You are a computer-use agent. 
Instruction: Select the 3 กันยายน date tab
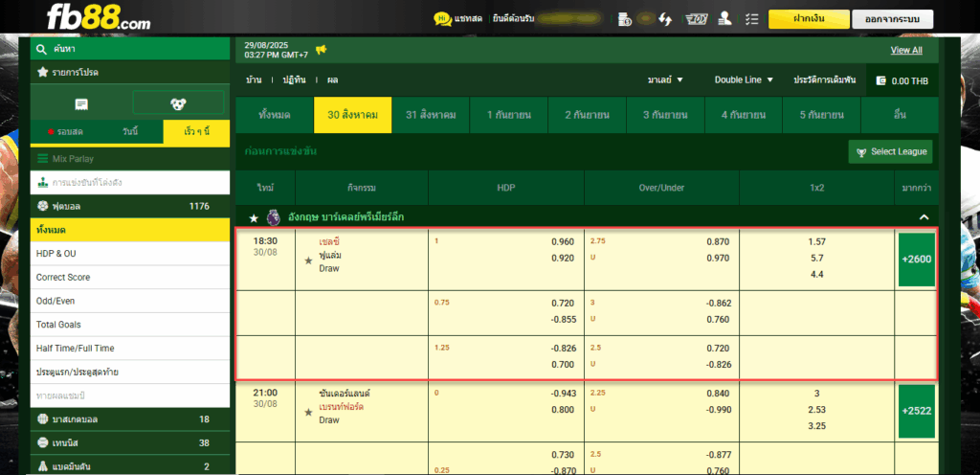(x=665, y=115)
